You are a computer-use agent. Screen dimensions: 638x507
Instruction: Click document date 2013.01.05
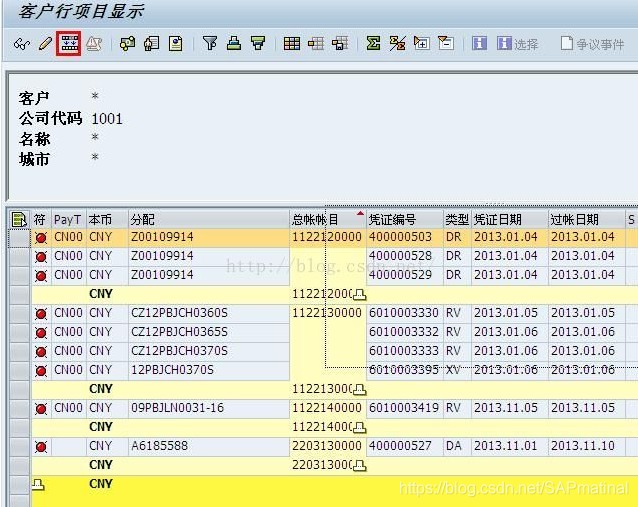pyautogui.click(x=506, y=313)
